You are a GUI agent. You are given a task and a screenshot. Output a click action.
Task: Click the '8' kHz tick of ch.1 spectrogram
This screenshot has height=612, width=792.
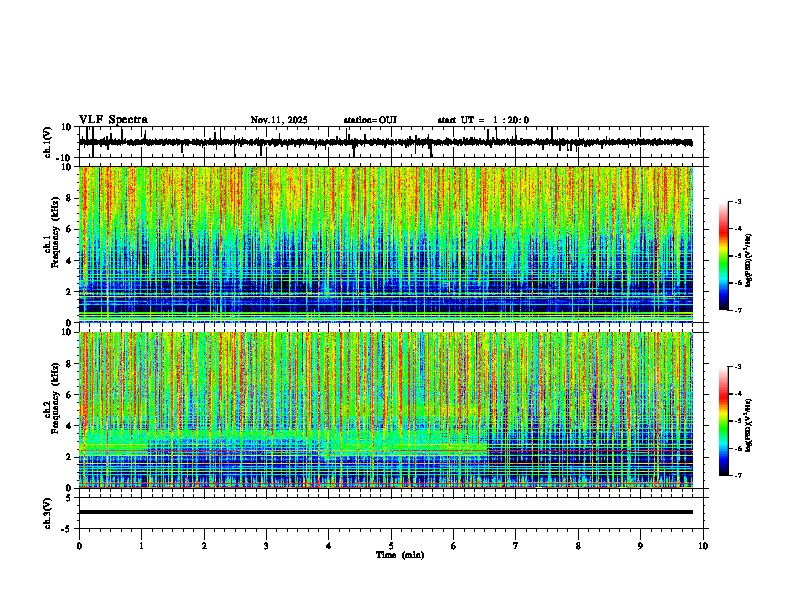[70, 198]
